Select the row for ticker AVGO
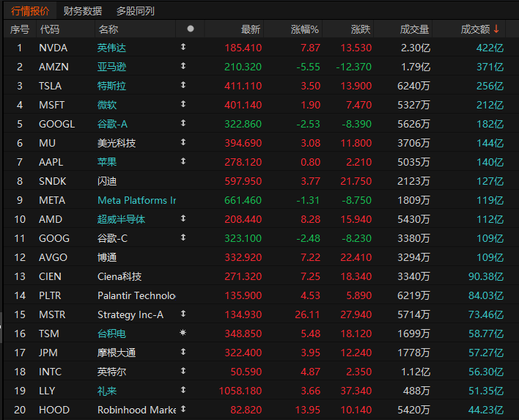This screenshot has width=519, height=420. click(53, 257)
